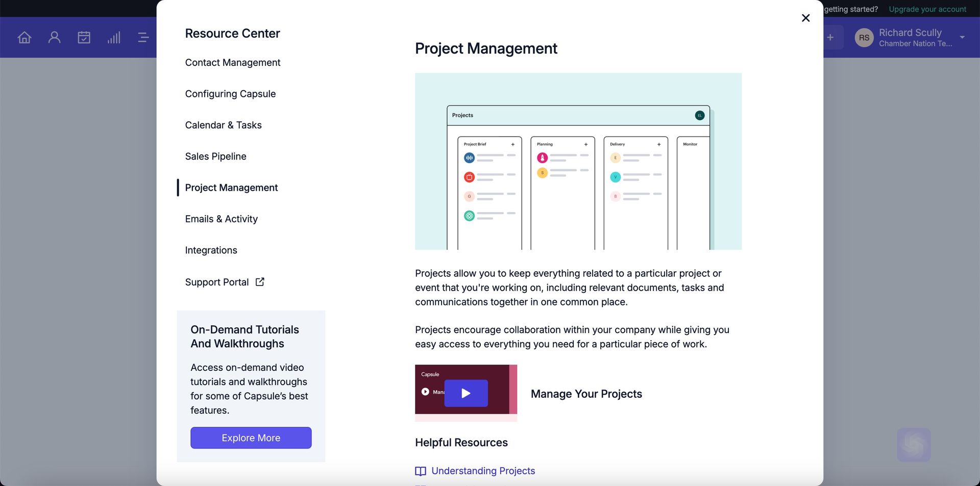Click the Helpful Resources heading
This screenshot has width=980, height=486.
click(x=461, y=443)
